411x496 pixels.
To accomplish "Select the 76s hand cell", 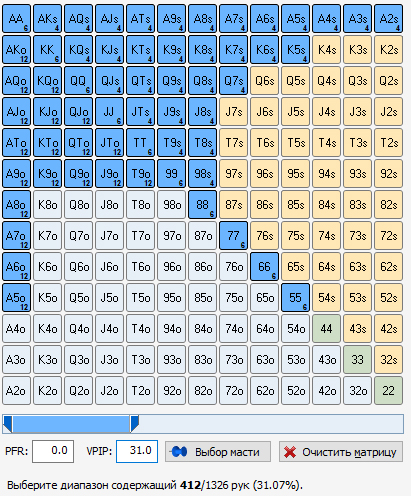I will click(x=264, y=236).
